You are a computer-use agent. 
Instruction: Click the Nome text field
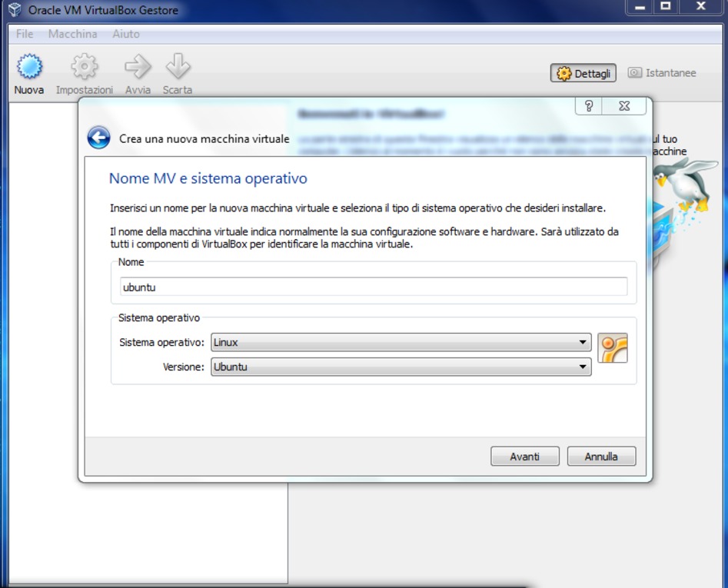point(374,287)
